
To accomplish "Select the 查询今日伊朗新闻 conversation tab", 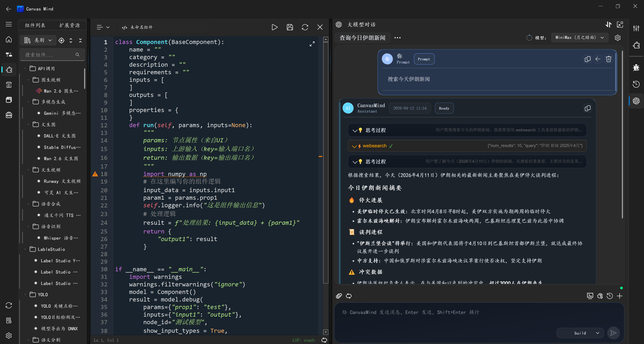I will click(x=363, y=38).
